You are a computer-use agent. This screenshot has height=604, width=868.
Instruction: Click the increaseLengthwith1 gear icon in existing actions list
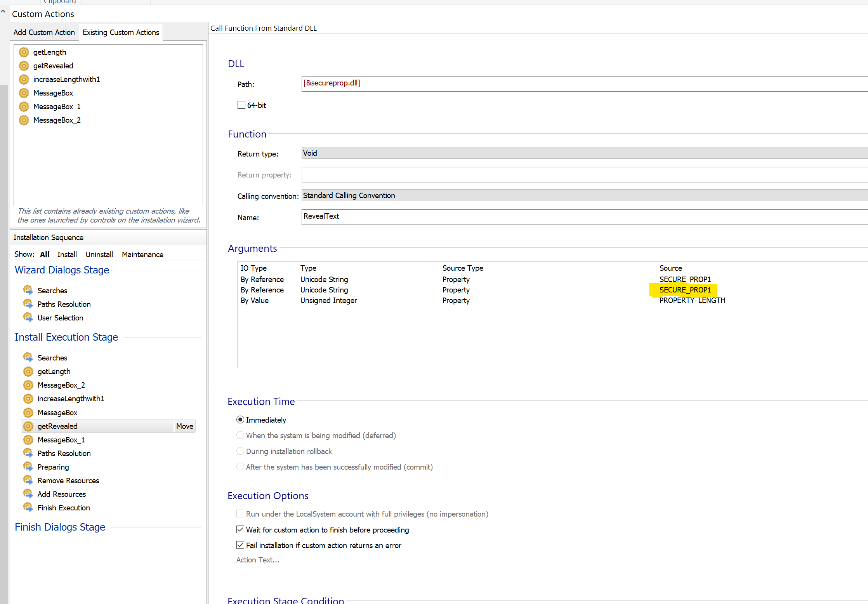24,79
